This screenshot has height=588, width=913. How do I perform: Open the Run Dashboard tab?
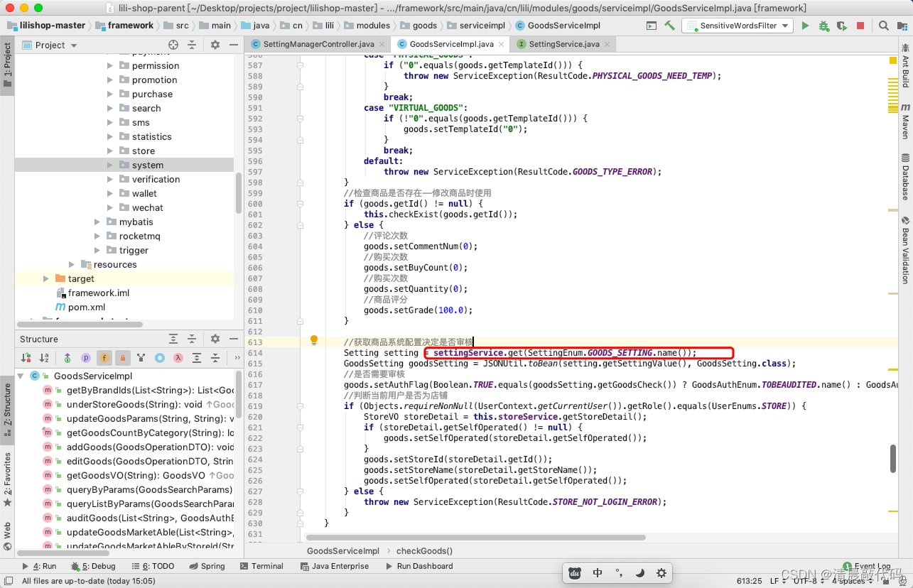pos(419,566)
